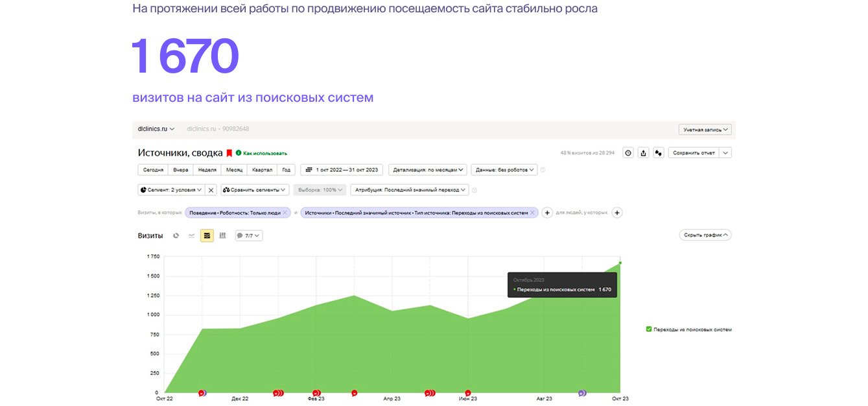The image size is (868, 406).
Task: Click the help icon after Данные: без роботов
Action: pyautogui.click(x=543, y=170)
